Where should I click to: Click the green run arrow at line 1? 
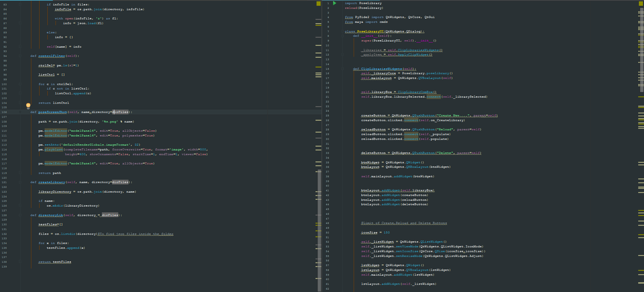click(x=334, y=4)
